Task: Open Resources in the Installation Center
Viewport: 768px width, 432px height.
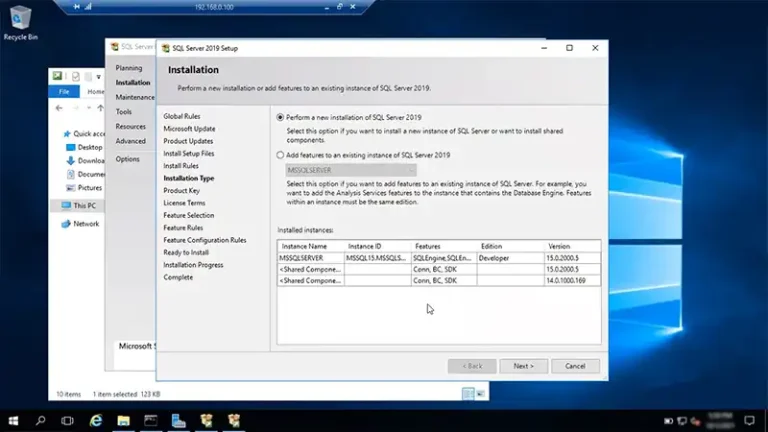Action: click(130, 127)
